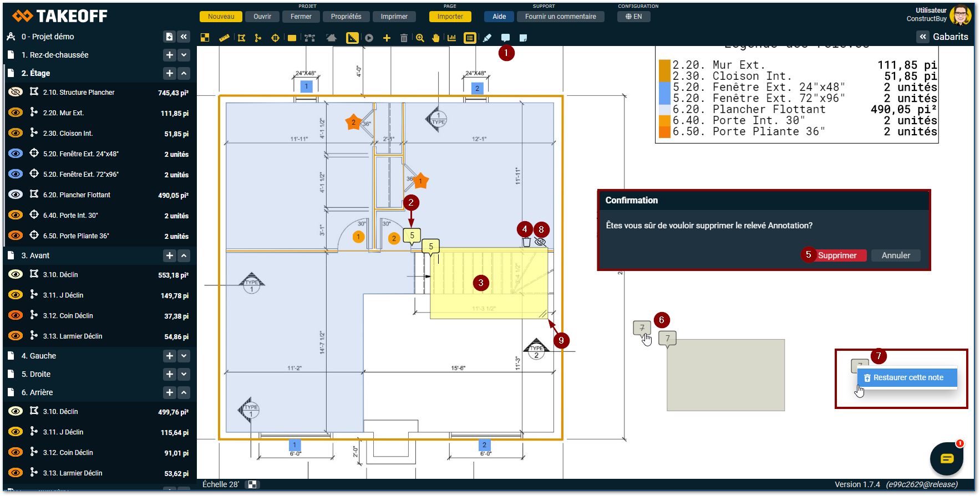Select the highlighter marker tool
The height and width of the screenshot is (496, 980).
[x=487, y=38]
